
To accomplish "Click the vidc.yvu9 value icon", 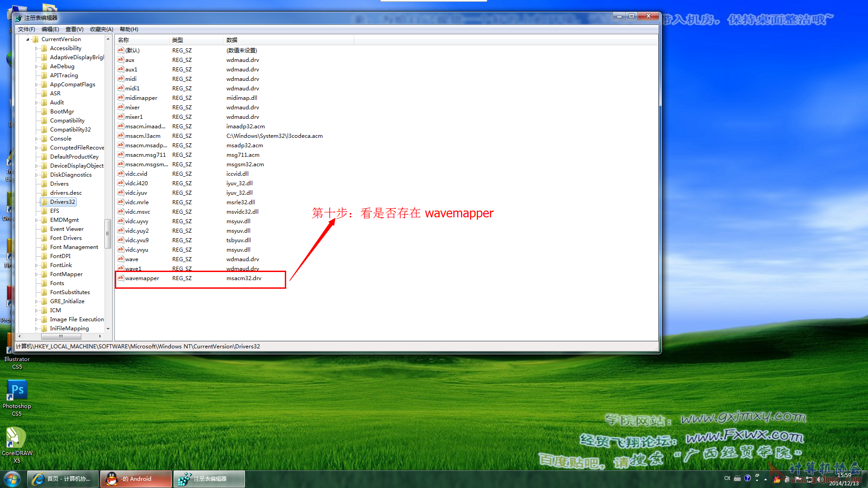I will [120, 240].
